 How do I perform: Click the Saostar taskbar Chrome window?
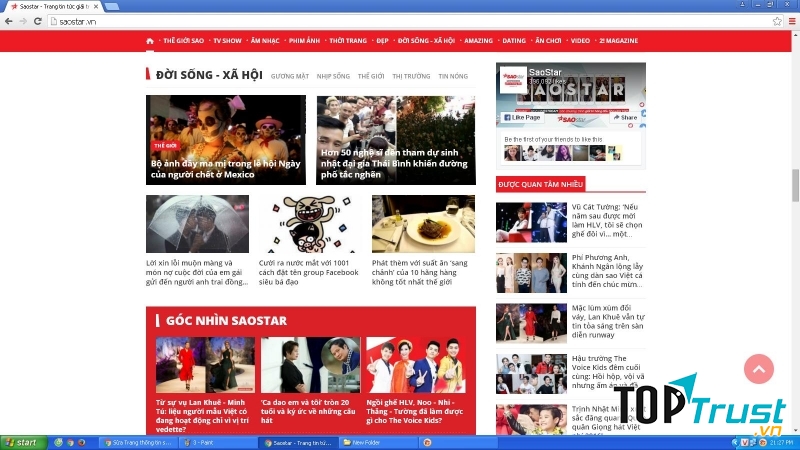point(298,442)
